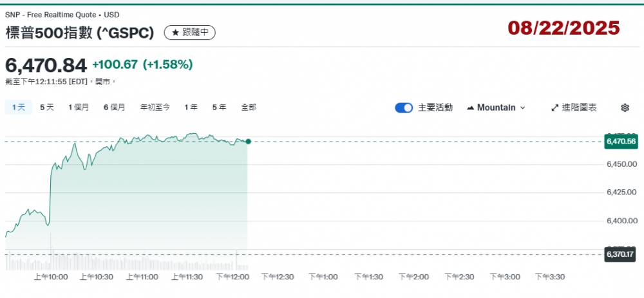Screen dimensions: 644x298
Task: Select the 5年 range tab
Action: point(219,107)
